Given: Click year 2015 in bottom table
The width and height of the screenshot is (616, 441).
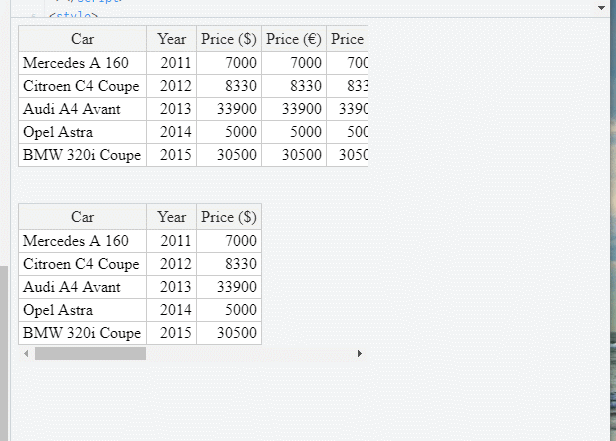Looking at the screenshot, I should [x=172, y=333].
